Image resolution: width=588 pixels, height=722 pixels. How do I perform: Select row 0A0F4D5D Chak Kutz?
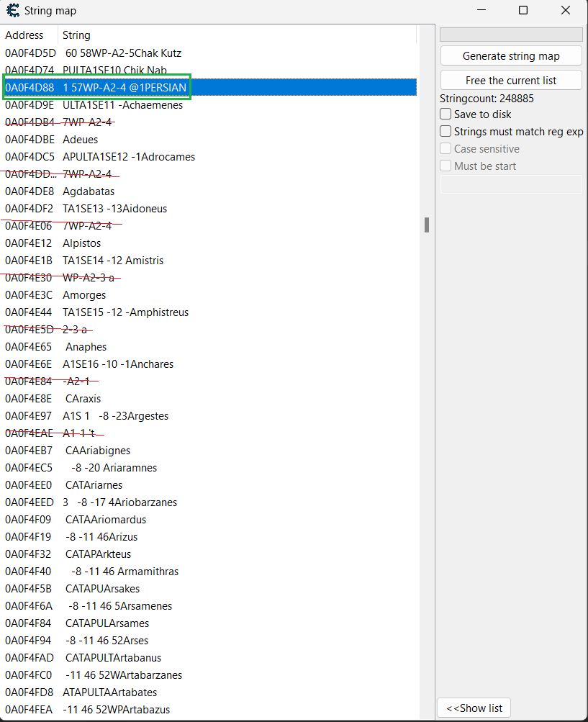(x=209, y=53)
